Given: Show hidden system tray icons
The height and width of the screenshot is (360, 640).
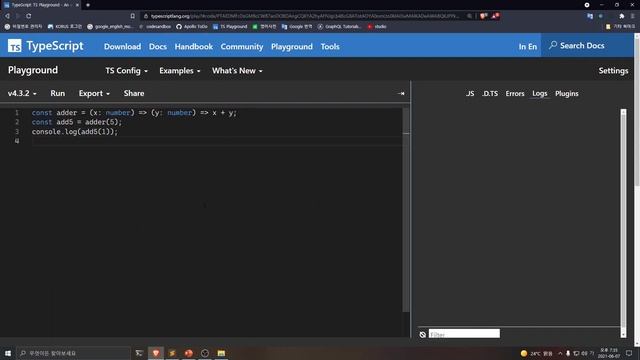Looking at the screenshot, I should 560,353.
